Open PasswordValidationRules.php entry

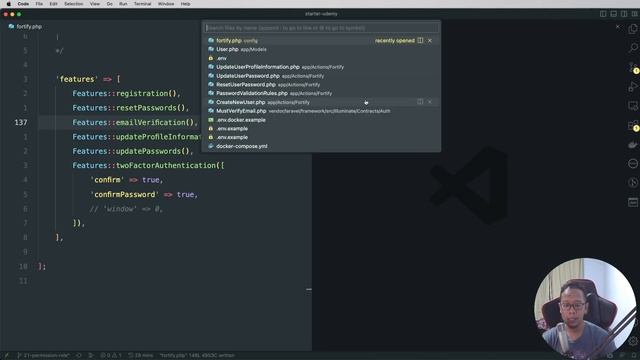click(321, 93)
